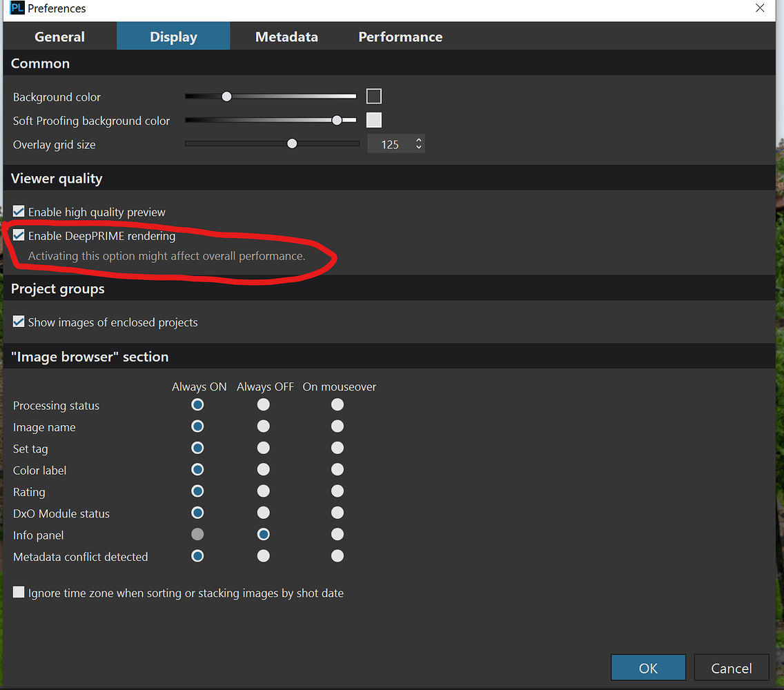The height and width of the screenshot is (690, 784).
Task: Set Processing status to Always OFF
Action: point(263,404)
